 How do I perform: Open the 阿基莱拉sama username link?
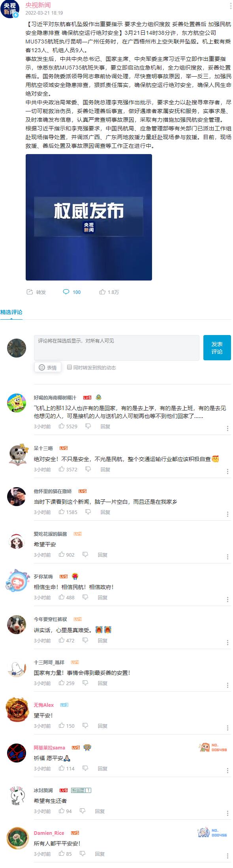point(49,747)
